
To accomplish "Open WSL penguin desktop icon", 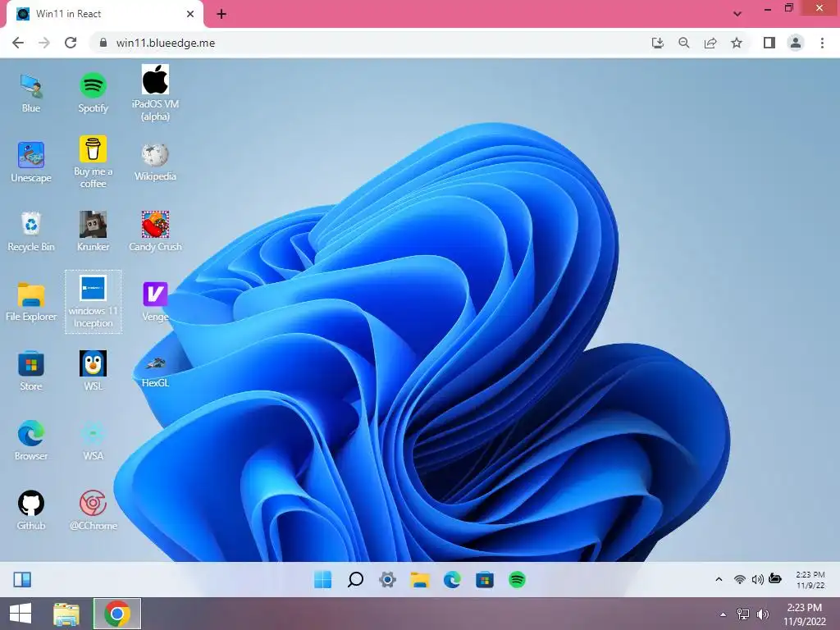I will (94, 371).
